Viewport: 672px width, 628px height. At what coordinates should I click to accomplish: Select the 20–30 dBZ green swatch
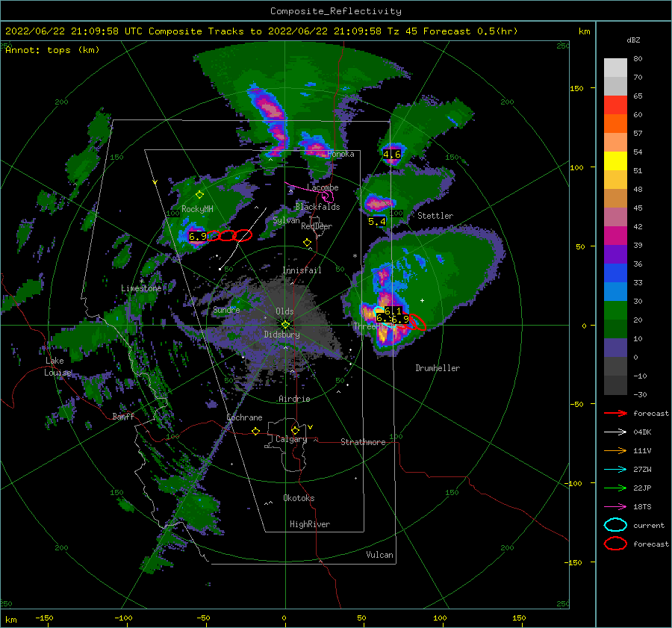[x=615, y=311]
